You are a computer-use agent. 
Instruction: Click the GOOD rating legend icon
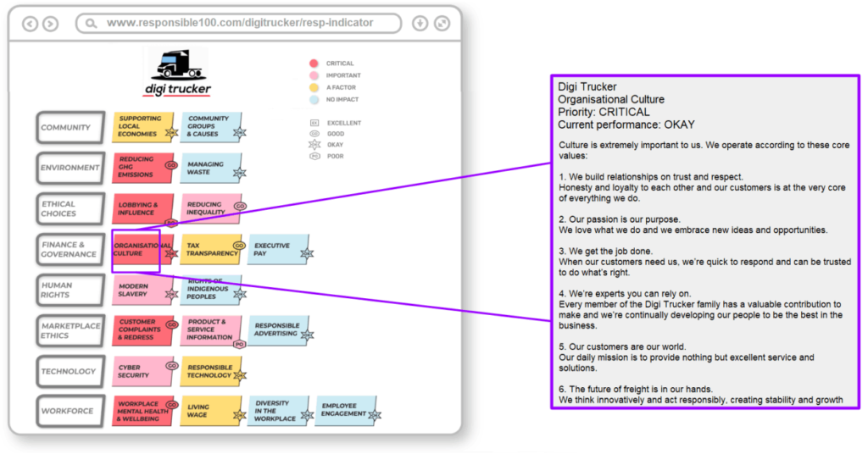tap(314, 134)
